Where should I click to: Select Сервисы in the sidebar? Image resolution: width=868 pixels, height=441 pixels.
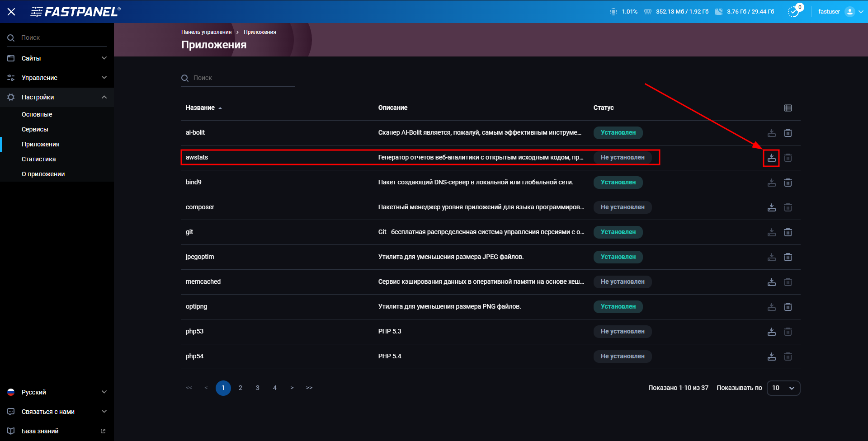(35, 129)
